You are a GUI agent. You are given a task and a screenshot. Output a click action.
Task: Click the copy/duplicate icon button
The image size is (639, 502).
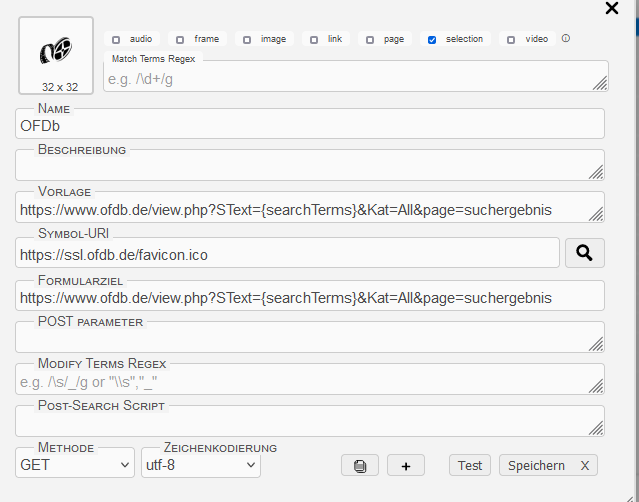360,465
